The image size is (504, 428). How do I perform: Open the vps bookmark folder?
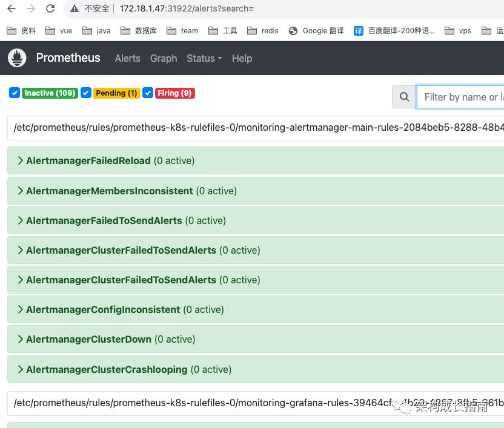click(458, 30)
